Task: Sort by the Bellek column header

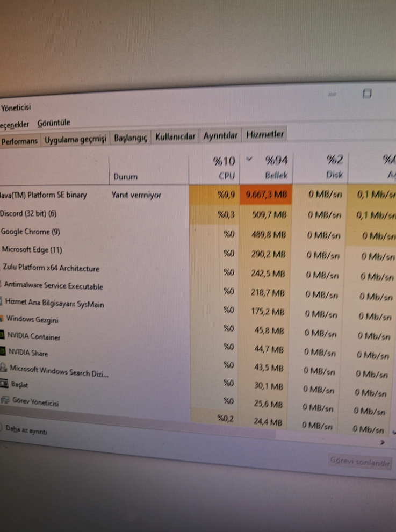Action: [267, 167]
